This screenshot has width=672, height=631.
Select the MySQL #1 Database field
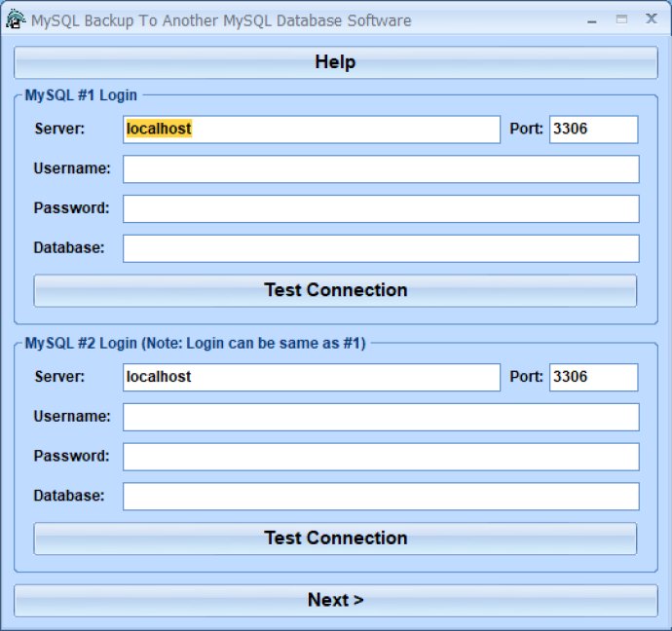point(381,248)
